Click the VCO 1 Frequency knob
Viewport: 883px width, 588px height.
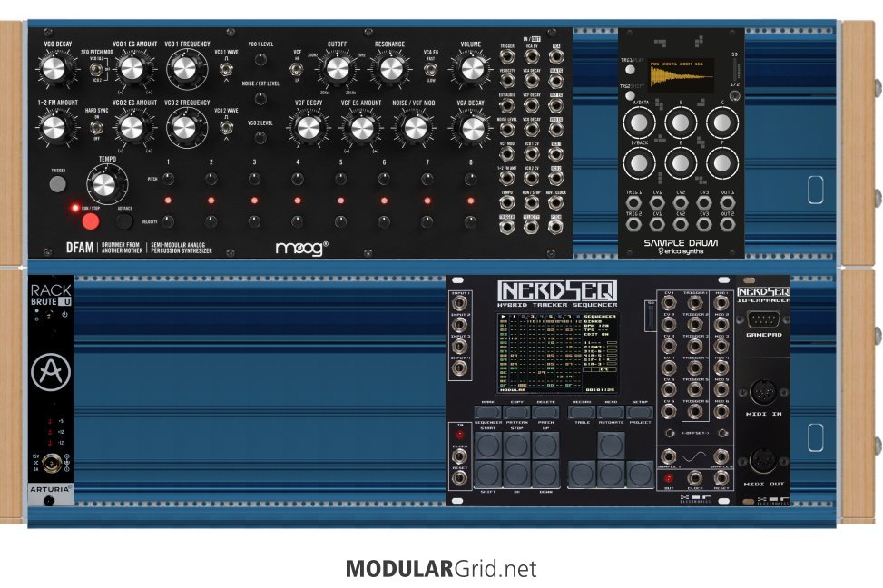[185, 69]
